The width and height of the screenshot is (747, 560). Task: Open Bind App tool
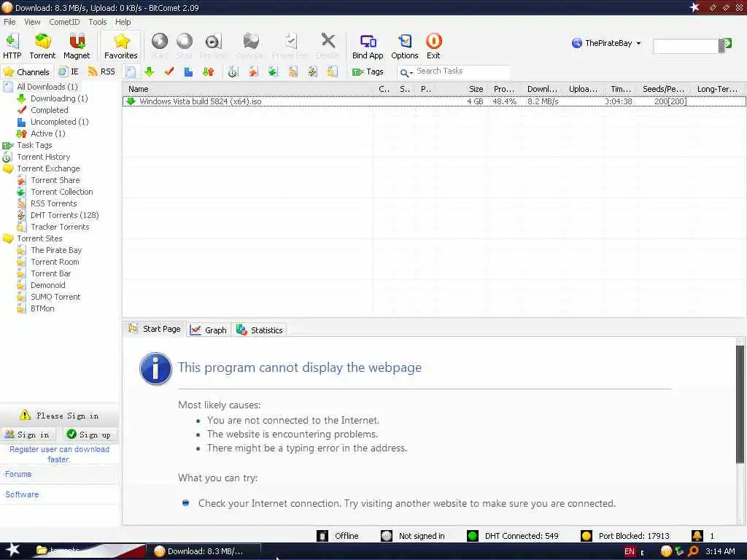368,46
